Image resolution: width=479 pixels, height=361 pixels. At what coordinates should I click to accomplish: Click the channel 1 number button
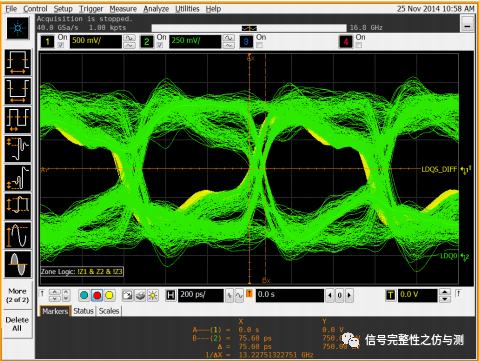pyautogui.click(x=47, y=42)
